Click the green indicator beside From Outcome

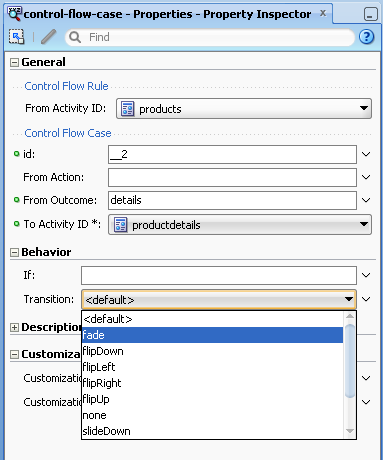pyautogui.click(x=16, y=200)
